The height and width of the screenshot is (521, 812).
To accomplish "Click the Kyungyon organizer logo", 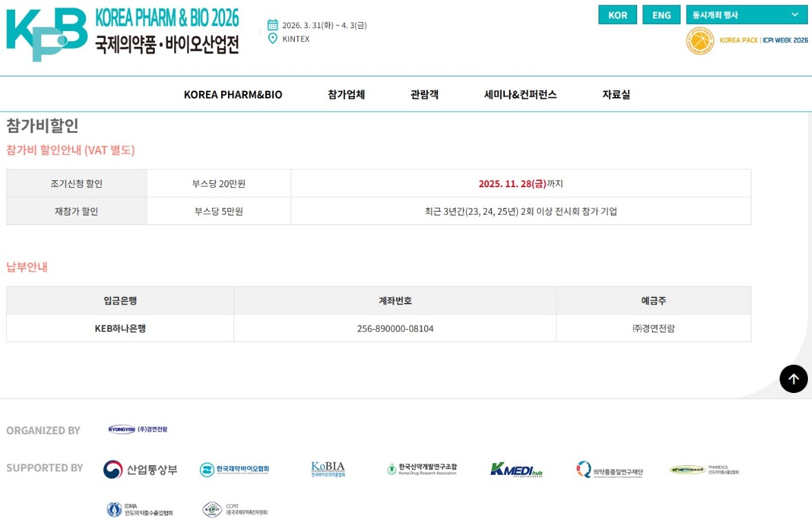I will pyautogui.click(x=138, y=429).
